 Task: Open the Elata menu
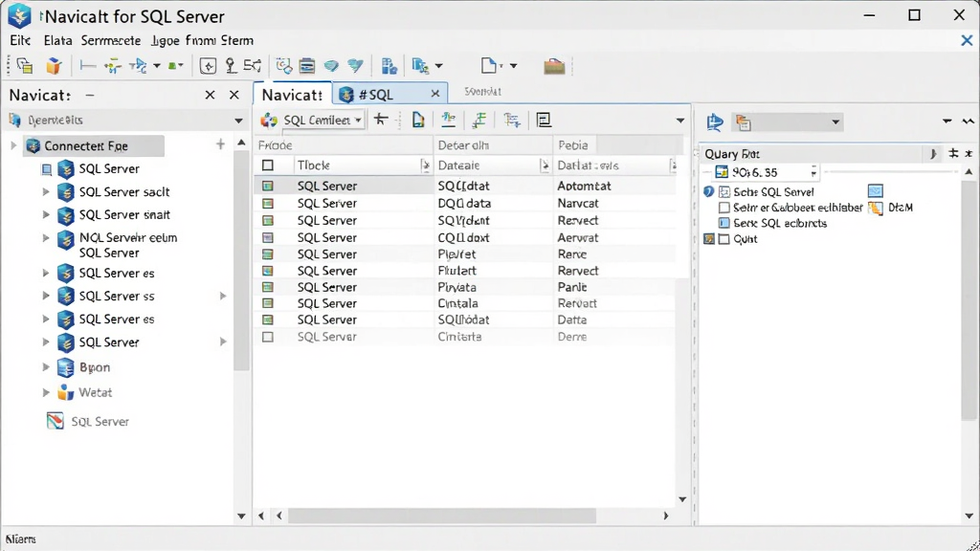pyautogui.click(x=57, y=40)
